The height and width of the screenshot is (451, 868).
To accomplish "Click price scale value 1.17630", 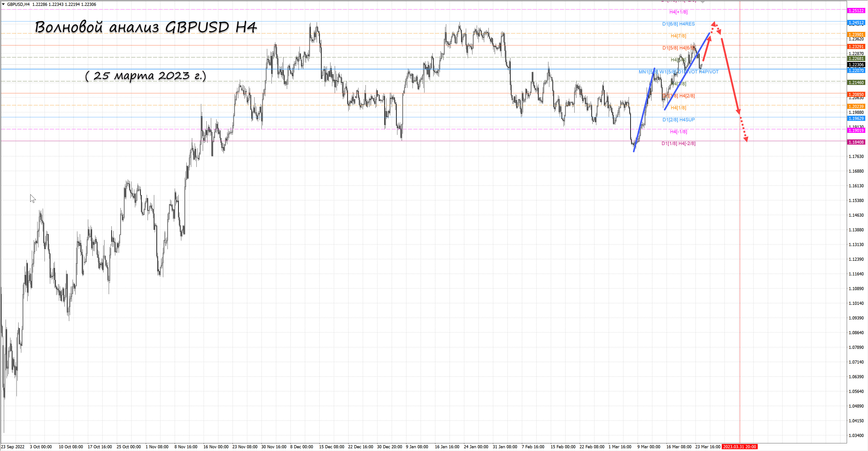I will tap(856, 156).
